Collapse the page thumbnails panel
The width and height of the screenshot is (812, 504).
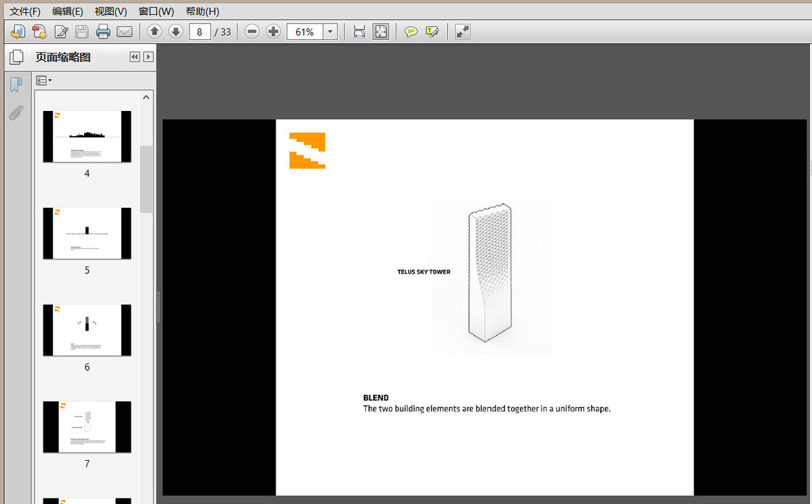pyautogui.click(x=135, y=58)
